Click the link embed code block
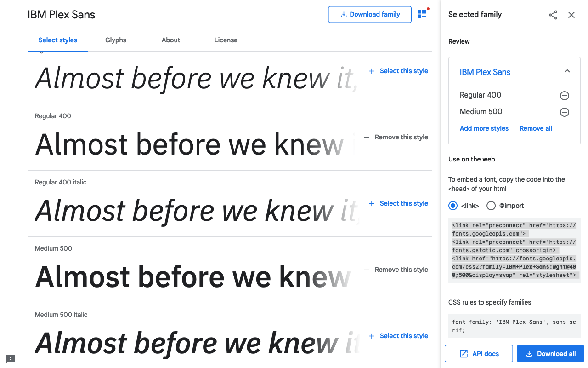The image size is (588, 368). click(x=514, y=250)
